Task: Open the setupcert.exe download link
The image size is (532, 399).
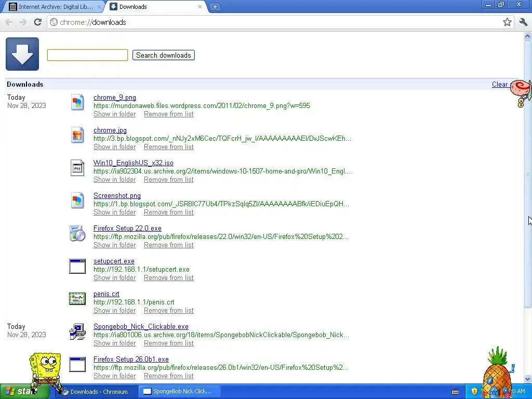Action: [x=114, y=261]
